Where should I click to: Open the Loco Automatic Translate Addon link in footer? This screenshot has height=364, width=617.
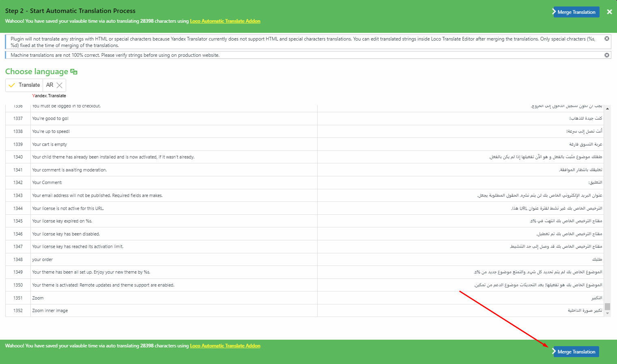(x=225, y=346)
